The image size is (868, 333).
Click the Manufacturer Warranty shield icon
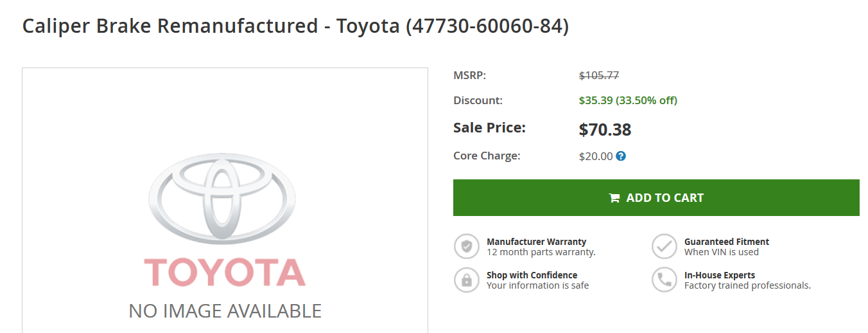[x=467, y=246]
